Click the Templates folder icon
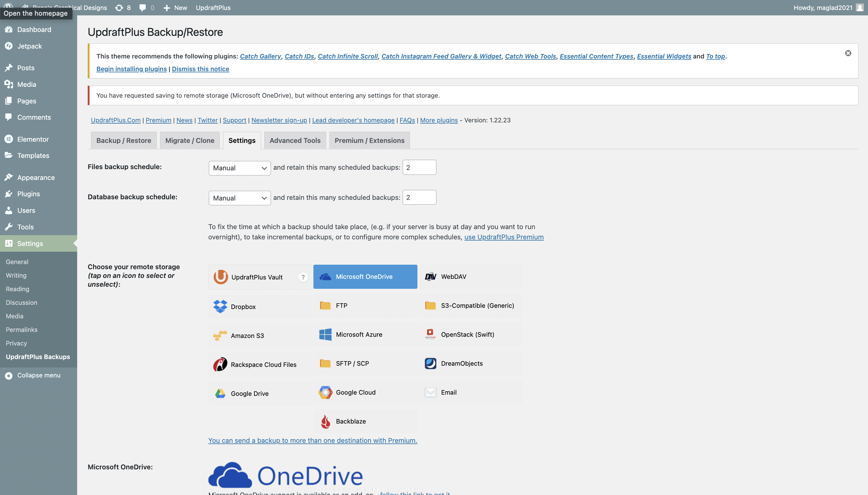Viewport: 868px width, 495px height. (x=9, y=155)
